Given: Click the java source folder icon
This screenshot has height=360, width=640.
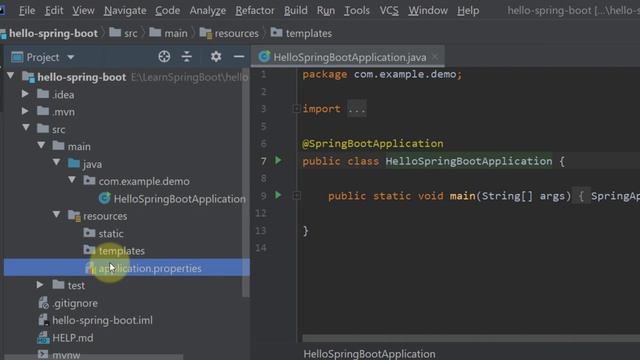Looking at the screenshot, I should pos(74,164).
